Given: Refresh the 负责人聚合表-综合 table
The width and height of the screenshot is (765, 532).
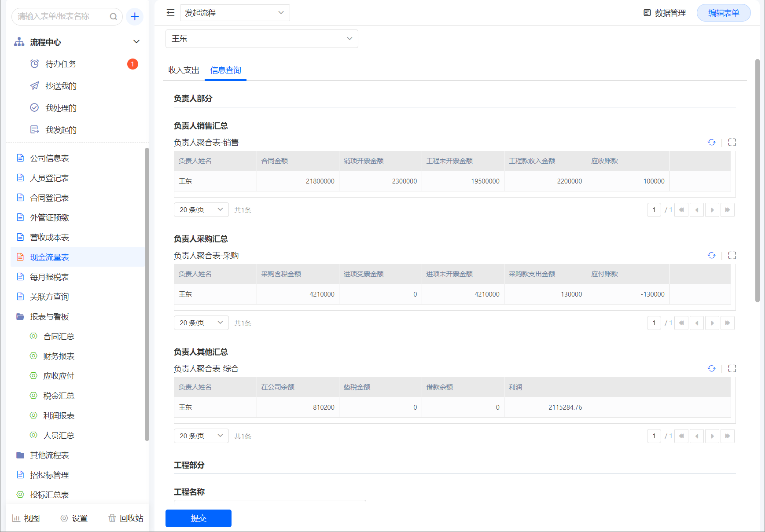Looking at the screenshot, I should [x=711, y=368].
